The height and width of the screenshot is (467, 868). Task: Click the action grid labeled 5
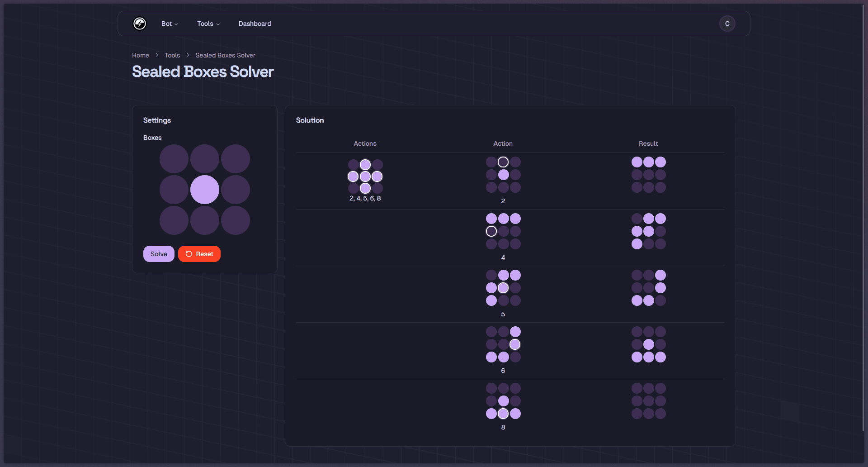503,288
